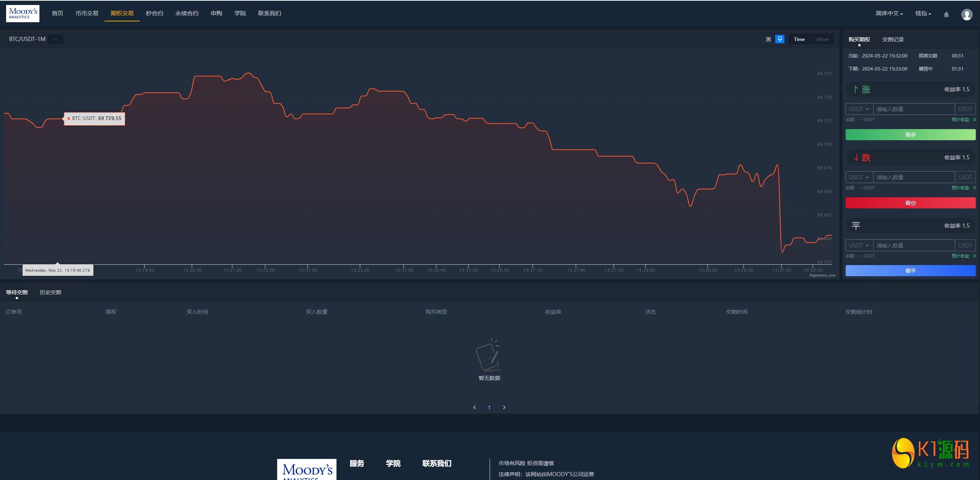Go to next page arrow in pagination
Viewport: 980px width, 480px height.
pyautogui.click(x=504, y=407)
